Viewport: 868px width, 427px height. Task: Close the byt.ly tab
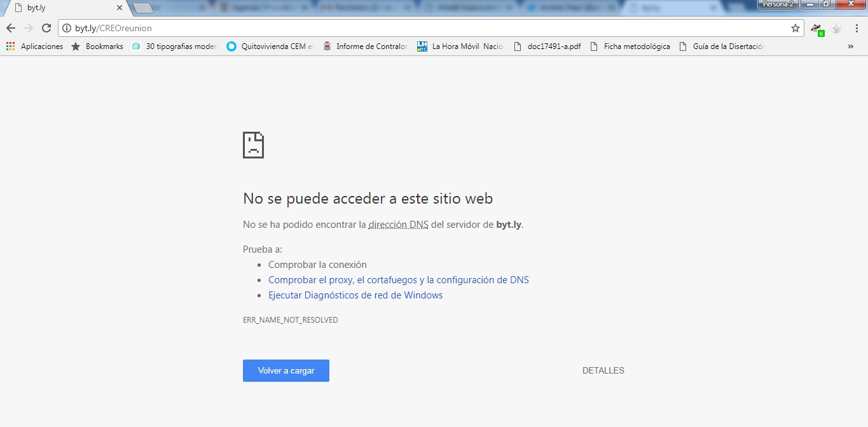tap(120, 8)
